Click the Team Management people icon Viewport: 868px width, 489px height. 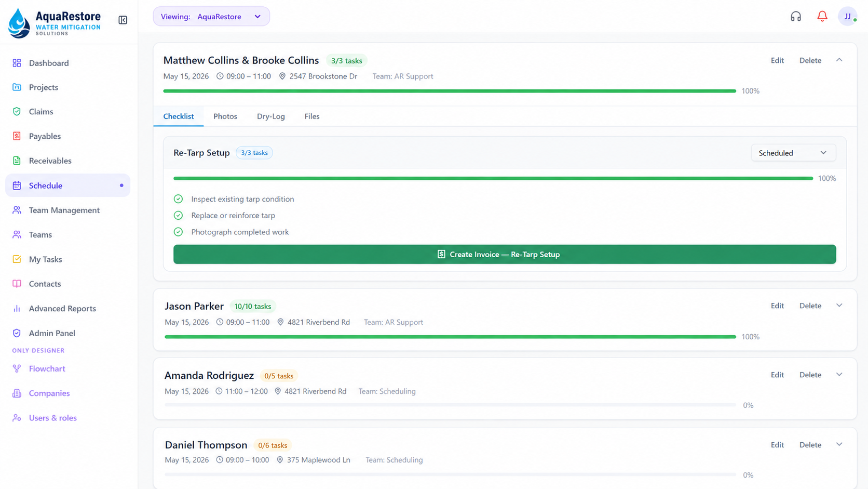(17, 210)
